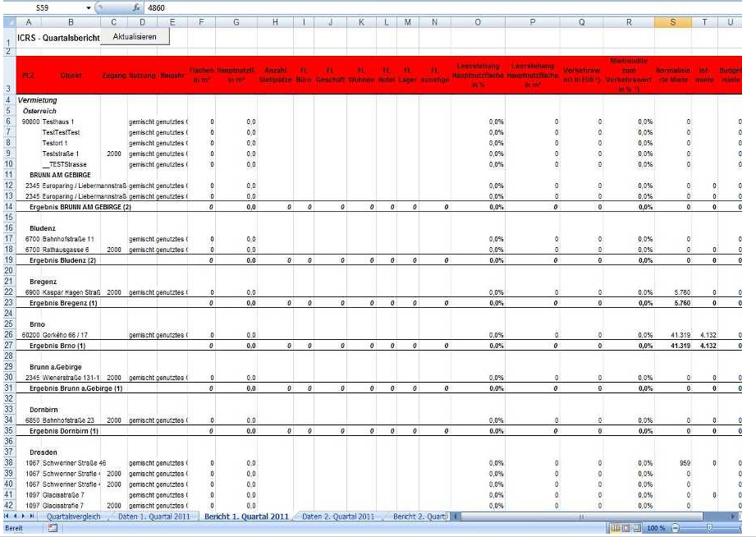Click the horizontal scrollbar thumb
Viewport: 756px width, 537px height.
point(581,516)
